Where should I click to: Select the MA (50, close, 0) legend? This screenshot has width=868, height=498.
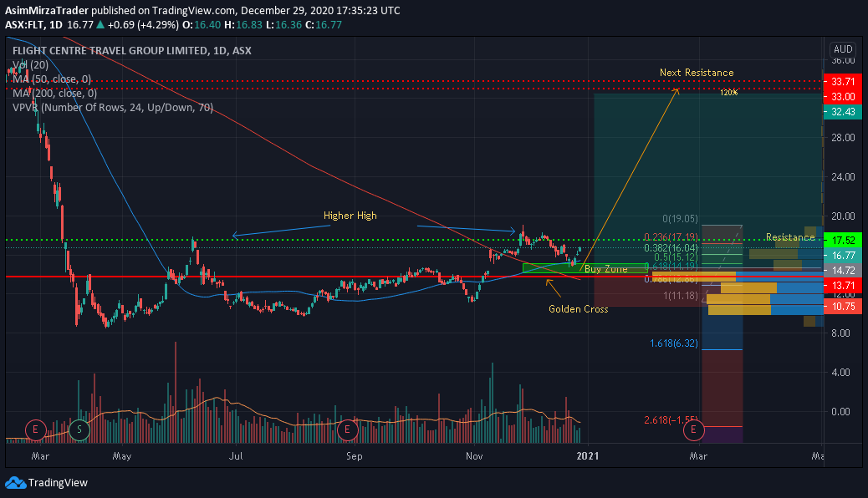(x=52, y=79)
